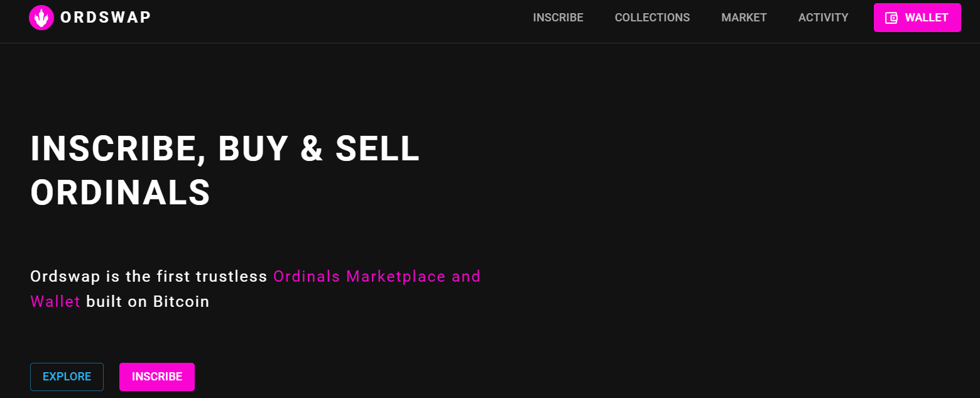This screenshot has width=980, height=398.
Task: Click the WALLET label on pink button
Action: coord(926,18)
